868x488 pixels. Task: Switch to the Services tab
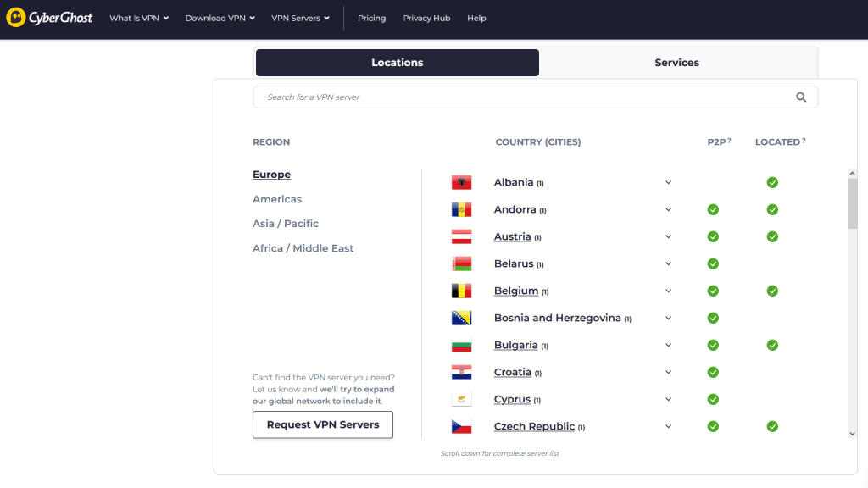[x=676, y=63]
